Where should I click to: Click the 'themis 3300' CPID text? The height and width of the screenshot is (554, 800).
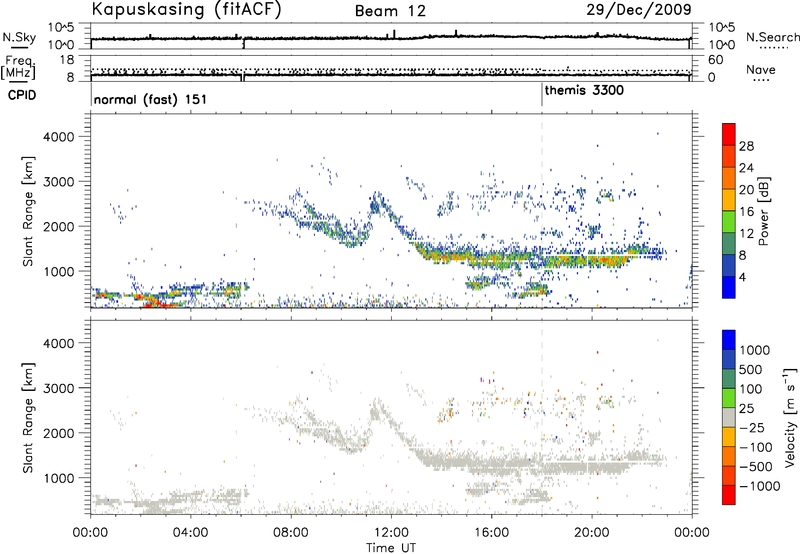(584, 91)
